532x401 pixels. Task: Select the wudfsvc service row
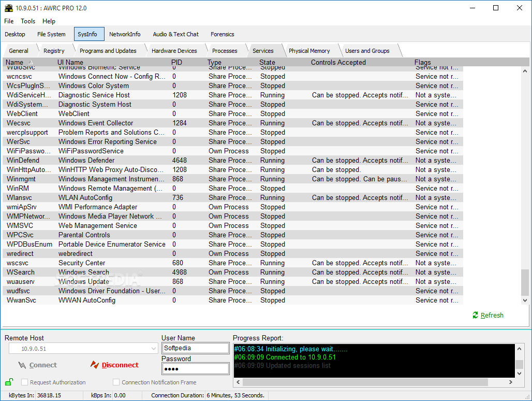pyautogui.click(x=233, y=291)
